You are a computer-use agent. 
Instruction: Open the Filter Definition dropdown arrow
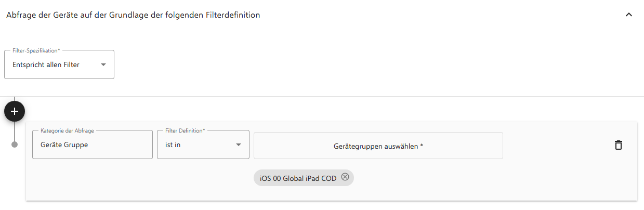(239, 145)
